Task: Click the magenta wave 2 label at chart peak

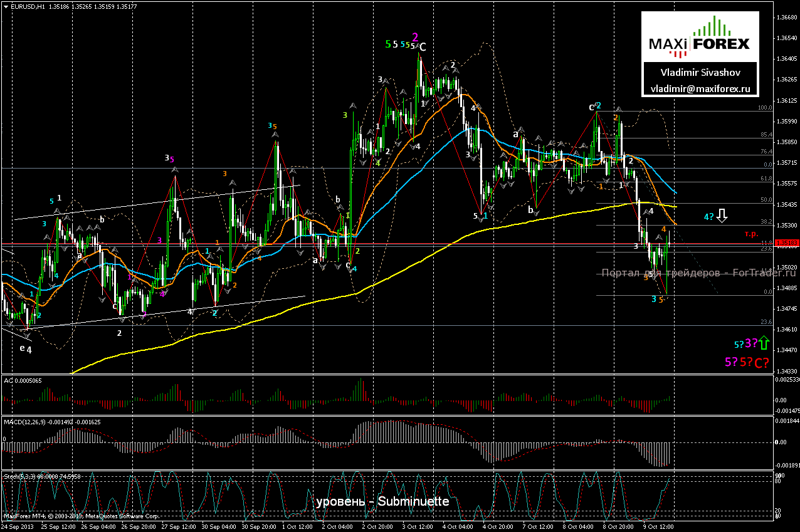Action: [415, 36]
